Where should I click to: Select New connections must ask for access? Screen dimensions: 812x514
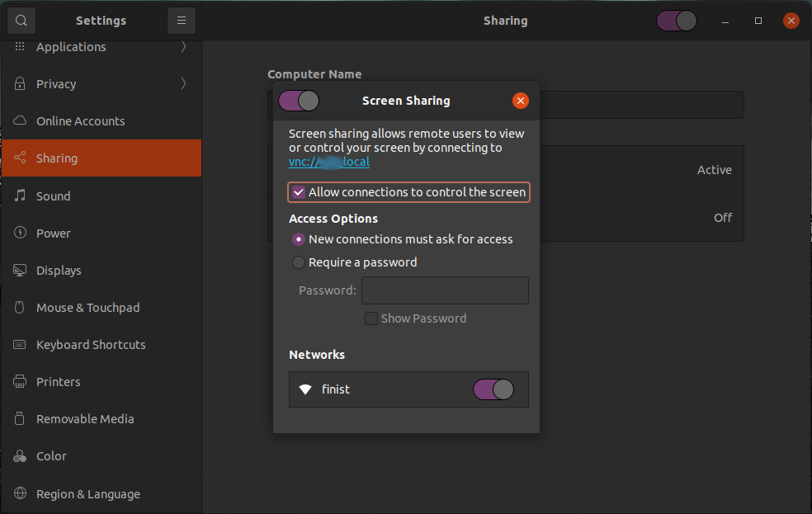coord(299,239)
